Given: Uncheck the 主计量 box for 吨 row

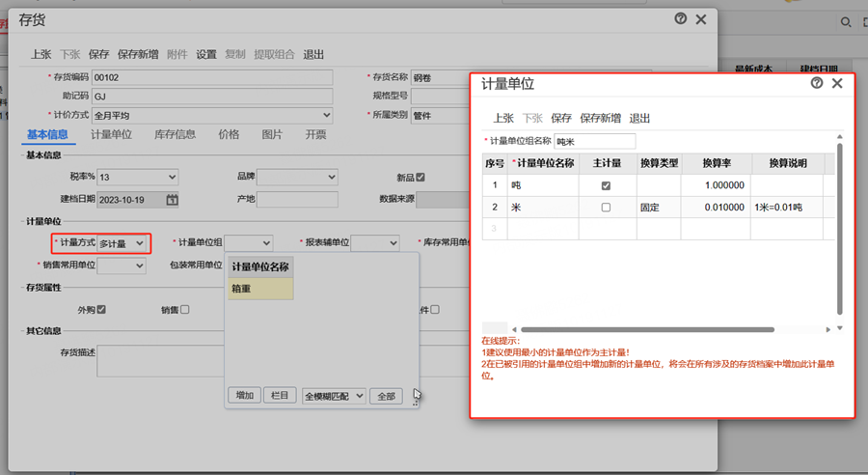Looking at the screenshot, I should click(606, 185).
